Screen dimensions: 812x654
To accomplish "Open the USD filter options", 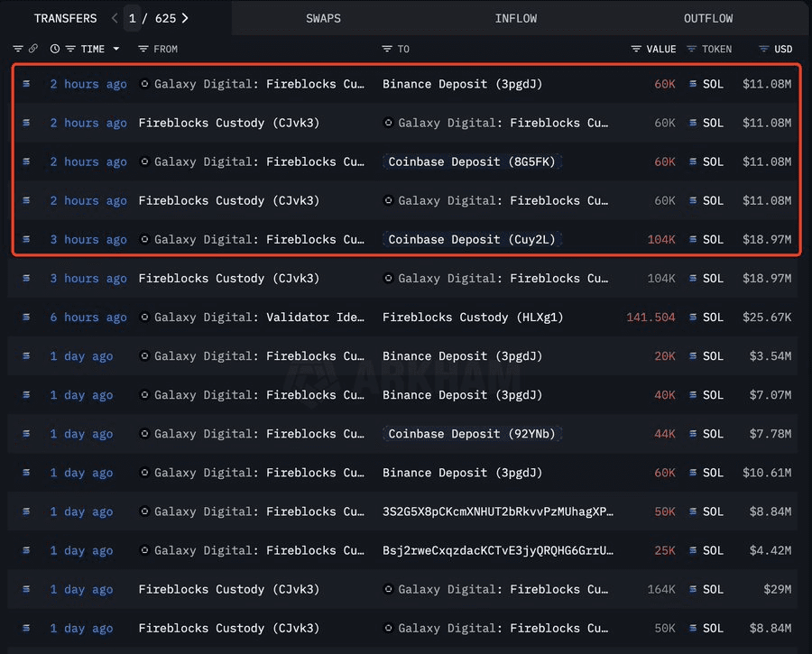I will pos(763,49).
